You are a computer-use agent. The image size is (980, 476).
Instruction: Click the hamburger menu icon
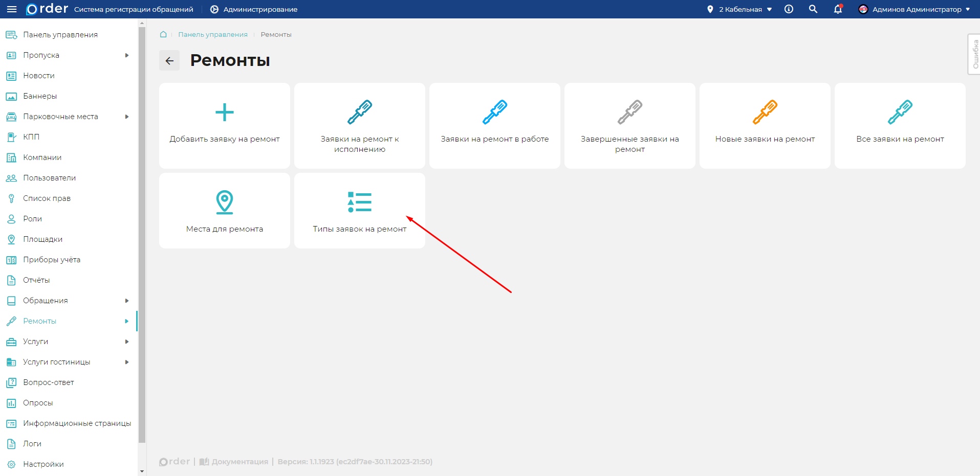click(x=11, y=9)
